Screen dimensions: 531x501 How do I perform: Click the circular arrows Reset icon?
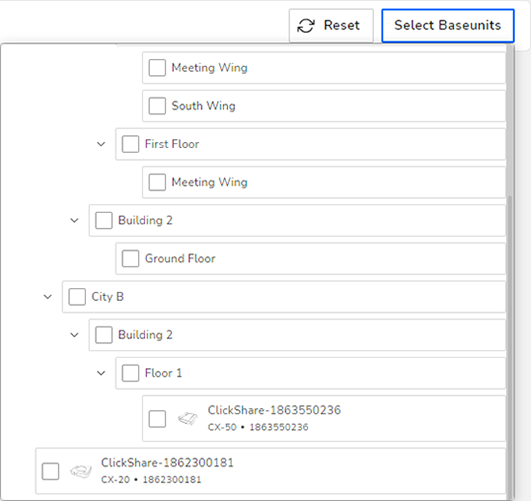coord(306,26)
